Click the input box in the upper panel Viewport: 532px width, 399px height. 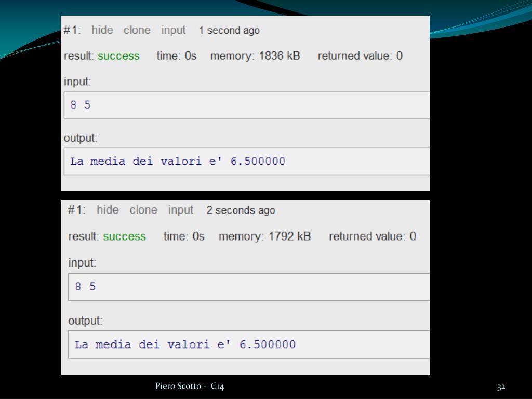[247, 105]
